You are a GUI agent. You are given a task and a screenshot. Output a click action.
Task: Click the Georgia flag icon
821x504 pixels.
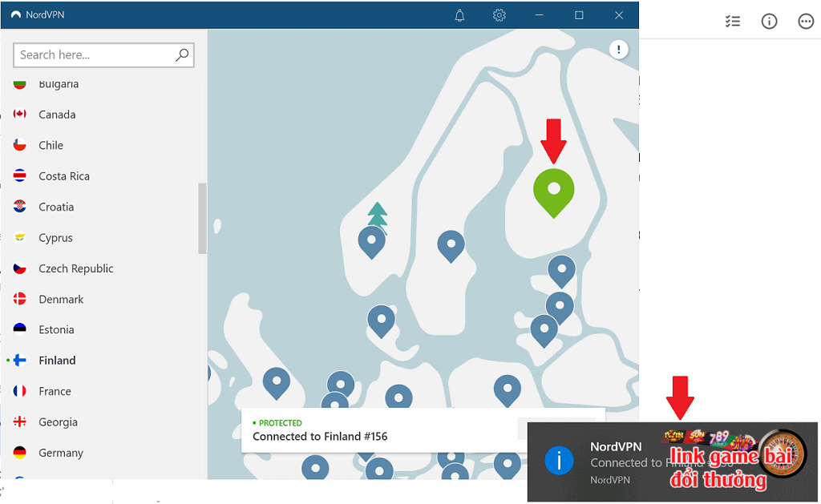pos(20,421)
